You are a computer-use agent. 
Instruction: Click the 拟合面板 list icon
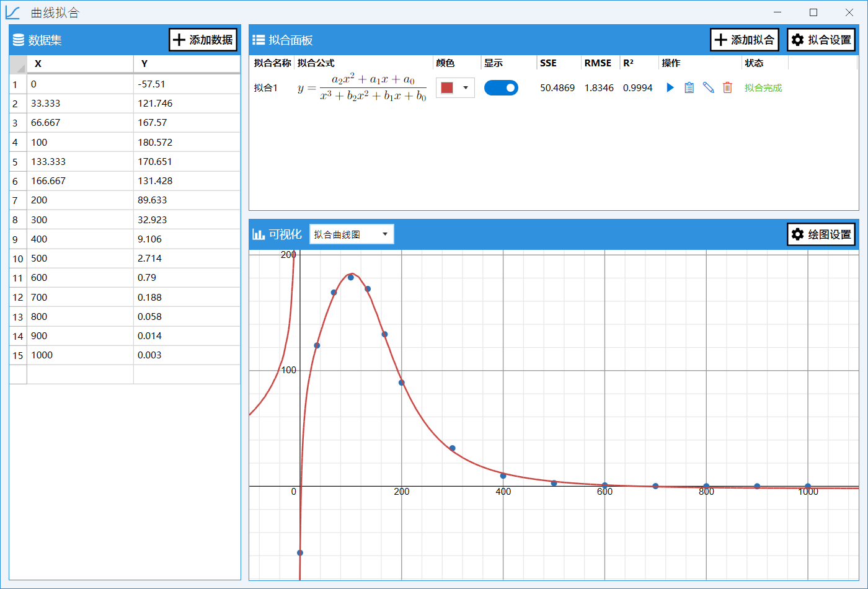(259, 40)
